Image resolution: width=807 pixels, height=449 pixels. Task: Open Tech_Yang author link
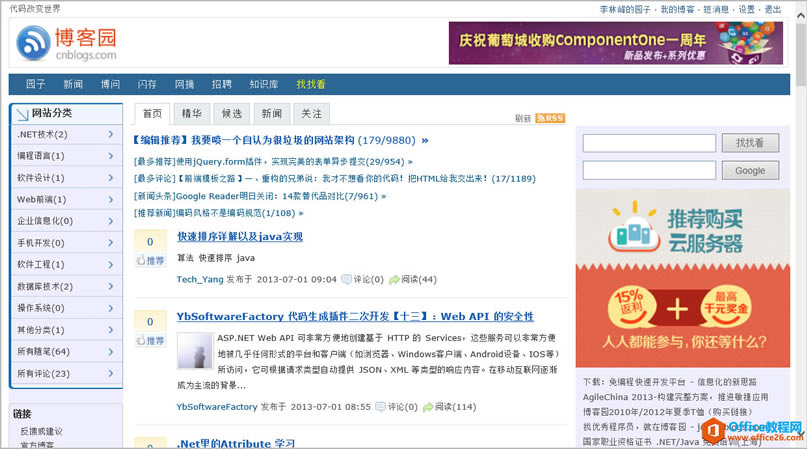click(x=200, y=279)
